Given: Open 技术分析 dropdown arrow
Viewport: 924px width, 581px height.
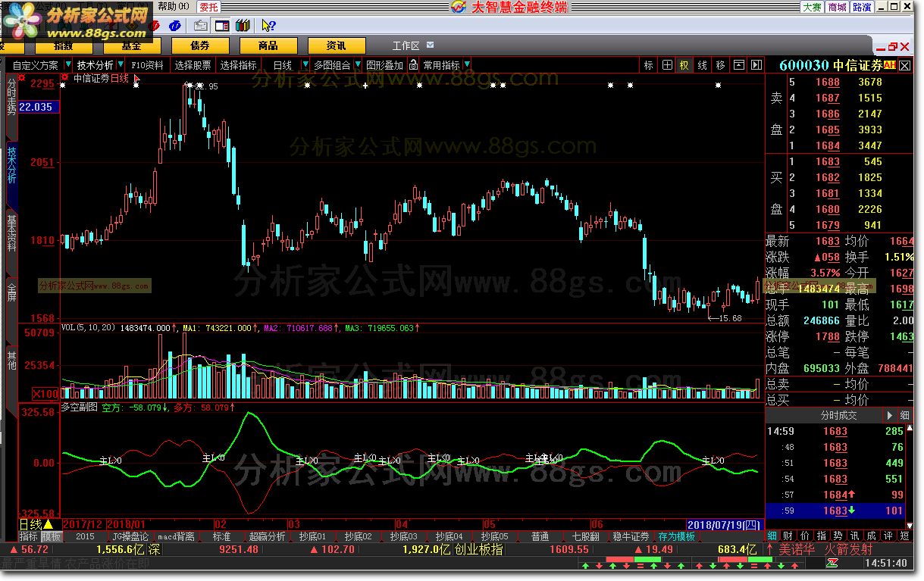Looking at the screenshot, I should [121, 65].
